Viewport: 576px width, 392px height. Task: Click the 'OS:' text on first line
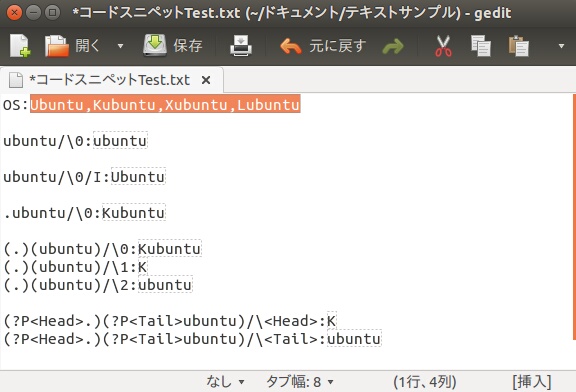[16, 105]
